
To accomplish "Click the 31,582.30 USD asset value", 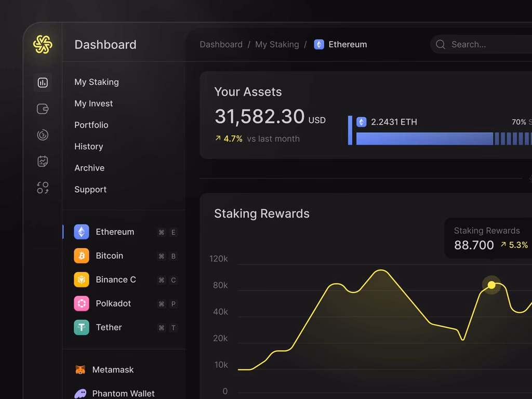I will coord(270,117).
